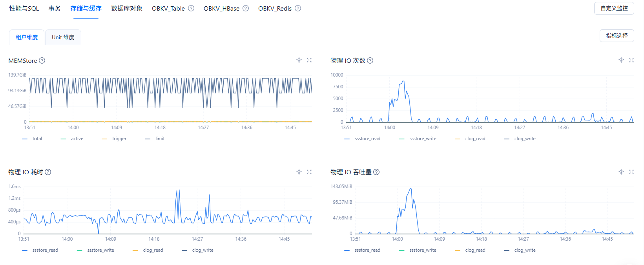Click drill-down icon on 物理 IO 耗时 chart
Image resolution: width=644 pixels, height=265 pixels.
(x=299, y=172)
